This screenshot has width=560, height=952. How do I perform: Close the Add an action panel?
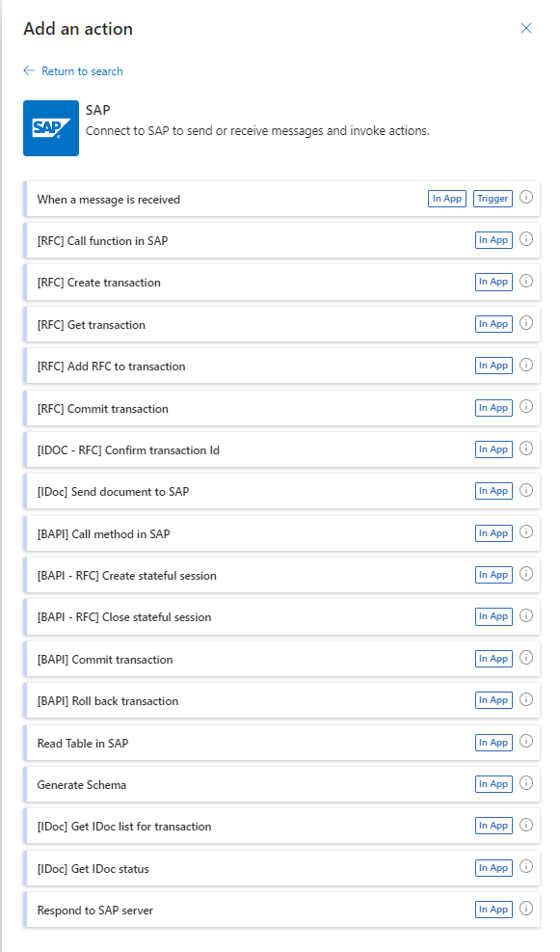526,28
